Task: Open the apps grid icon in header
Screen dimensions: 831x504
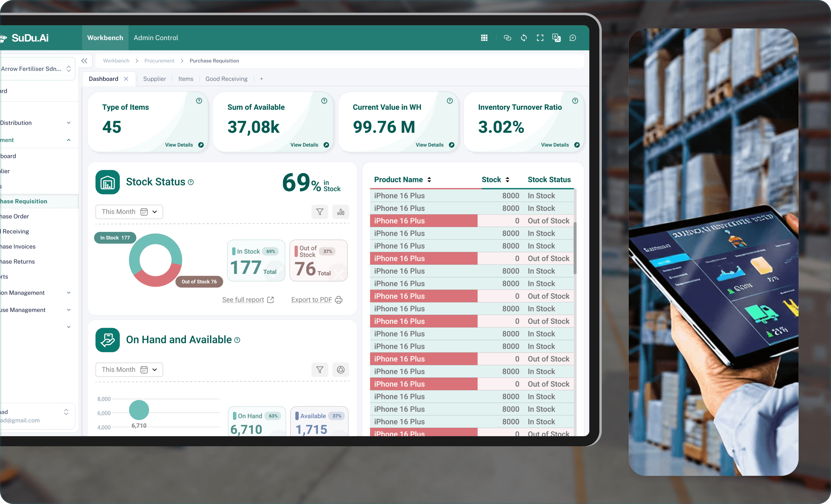Action: point(484,38)
